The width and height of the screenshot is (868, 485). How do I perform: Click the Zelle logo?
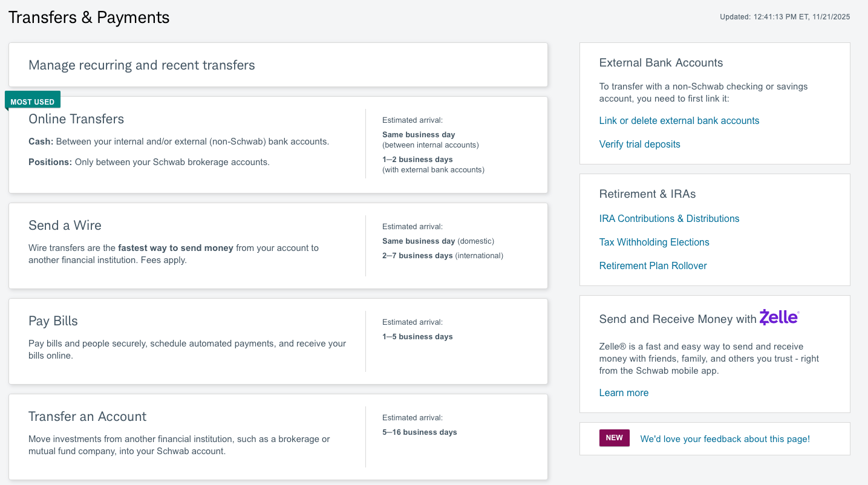(779, 317)
